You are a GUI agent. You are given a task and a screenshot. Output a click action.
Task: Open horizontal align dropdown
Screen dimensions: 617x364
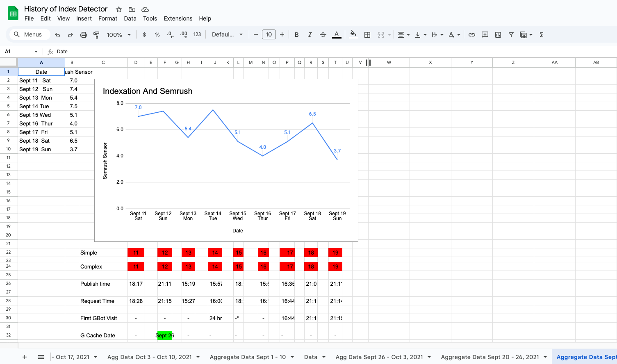click(404, 35)
